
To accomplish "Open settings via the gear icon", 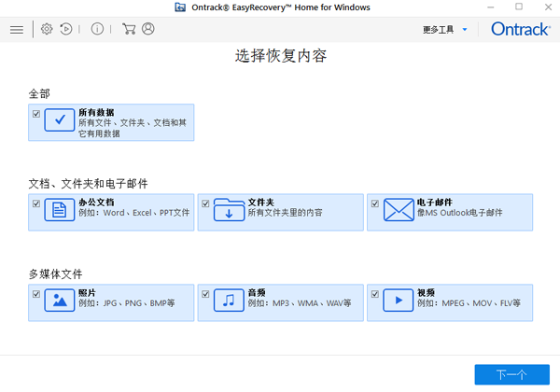I will [47, 30].
